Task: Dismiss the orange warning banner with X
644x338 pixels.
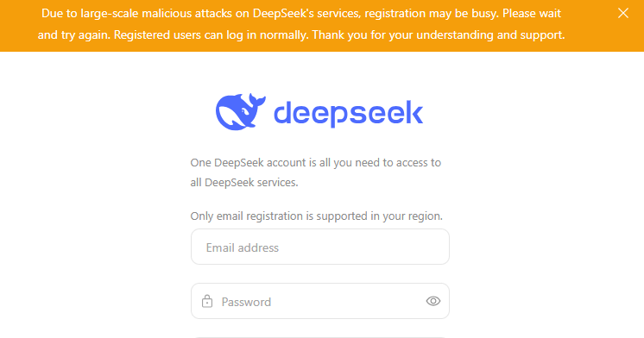Action: [623, 13]
